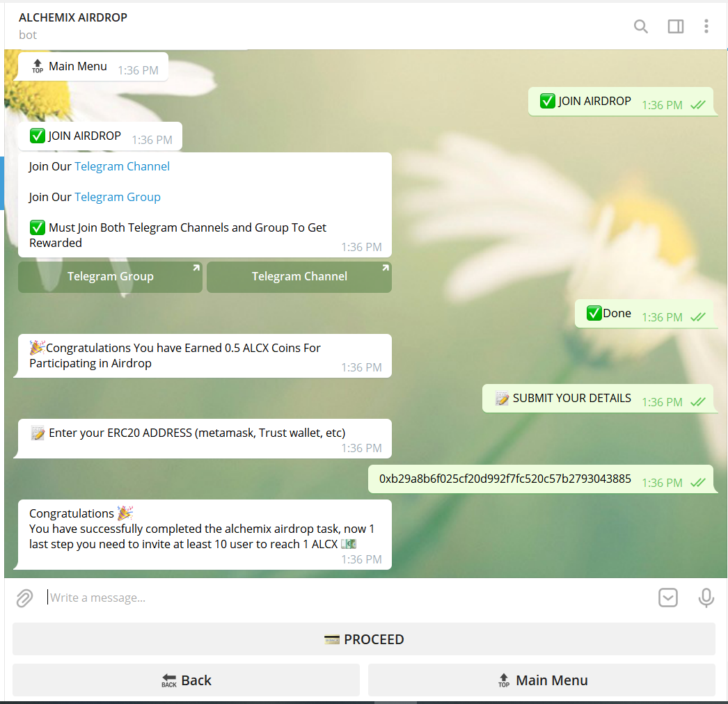The width and height of the screenshot is (728, 704).
Task: Select the 'Enter your ERC20 ADDRESS' message
Action: [x=205, y=438]
